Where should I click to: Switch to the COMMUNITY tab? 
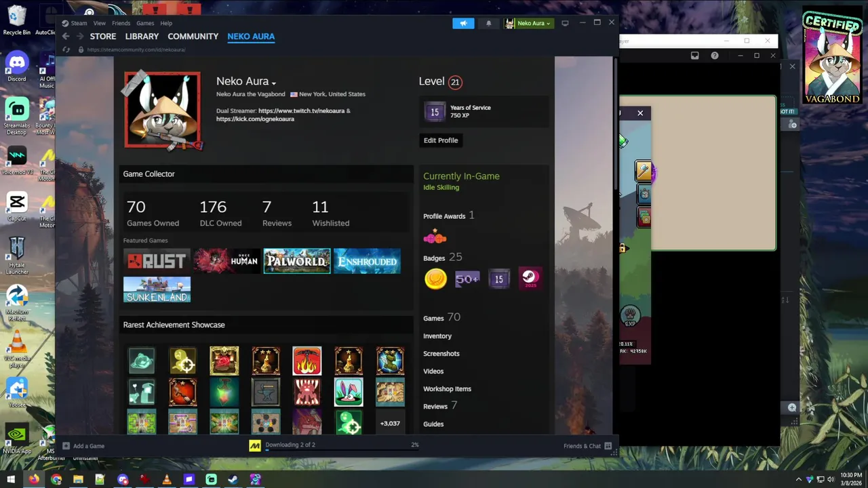pos(193,37)
